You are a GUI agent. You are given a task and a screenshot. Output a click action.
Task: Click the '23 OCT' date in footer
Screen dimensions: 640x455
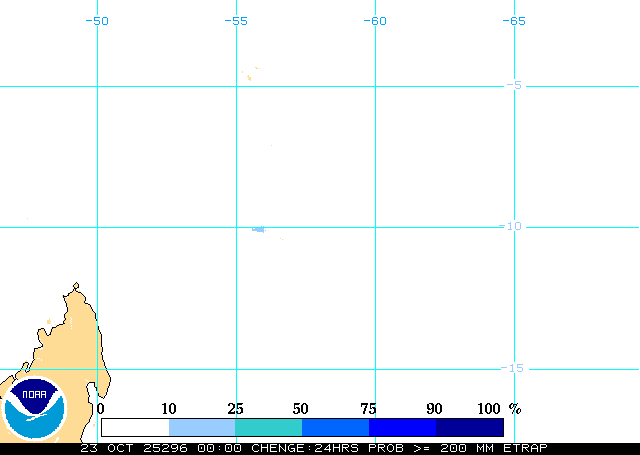point(108,448)
